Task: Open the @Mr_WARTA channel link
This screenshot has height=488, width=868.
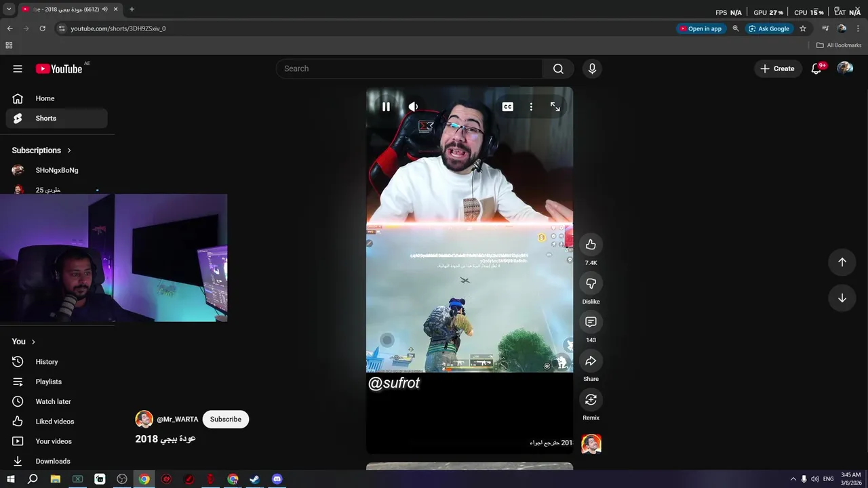Action: click(x=178, y=420)
